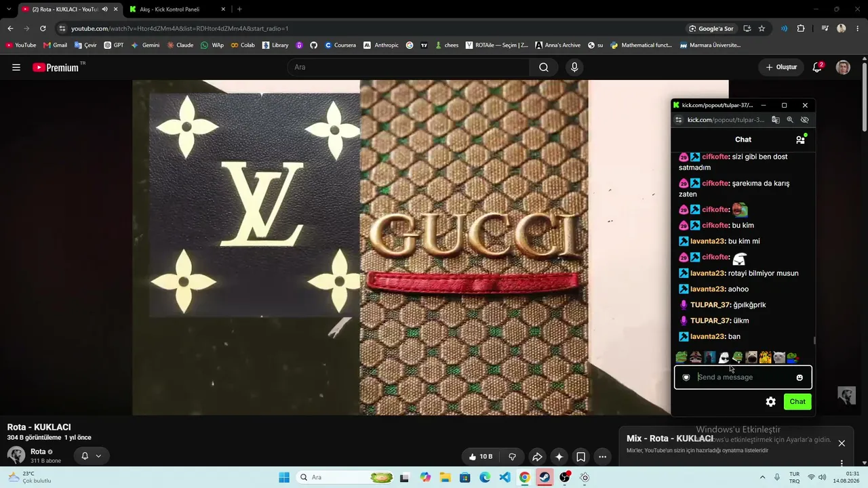Close the Mix - Rota - KUKLACI panel

842,443
